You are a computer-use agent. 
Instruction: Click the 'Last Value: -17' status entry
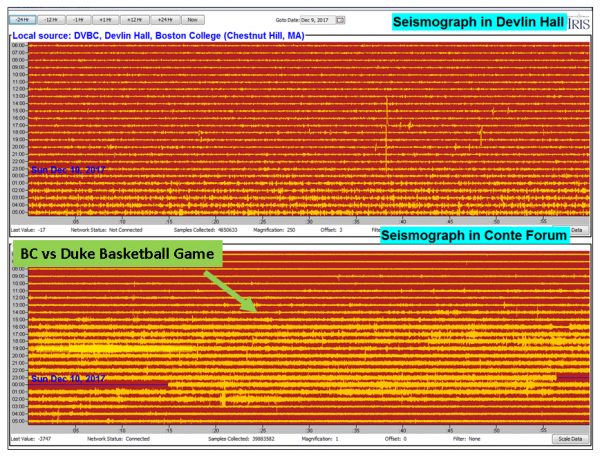coord(28,230)
